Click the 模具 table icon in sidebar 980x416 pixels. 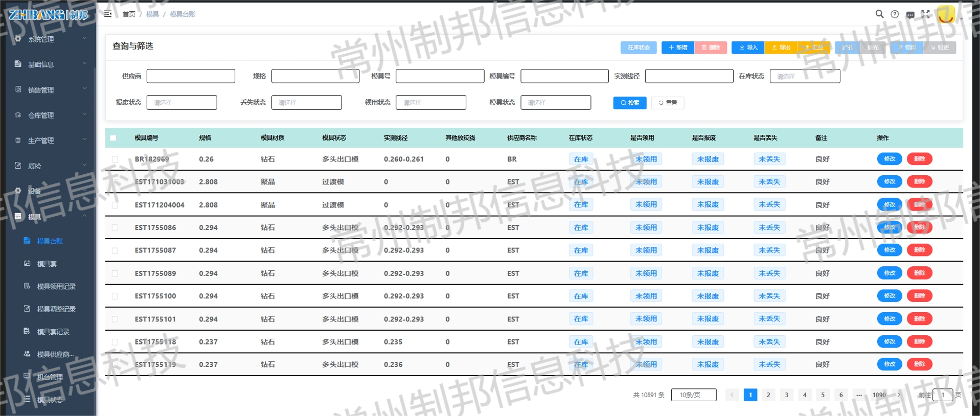[x=18, y=216]
